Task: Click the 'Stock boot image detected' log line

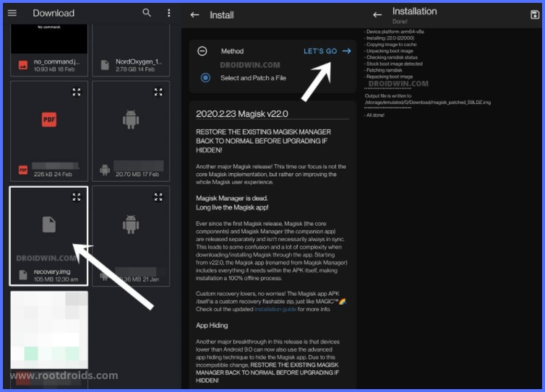Action: [393, 64]
